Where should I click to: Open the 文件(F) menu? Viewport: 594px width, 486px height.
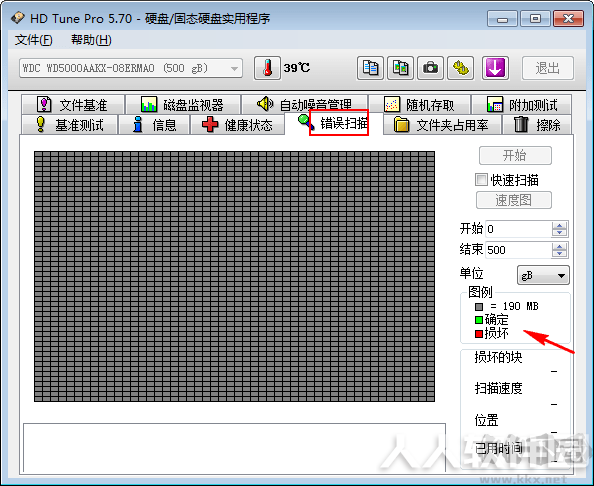33,40
